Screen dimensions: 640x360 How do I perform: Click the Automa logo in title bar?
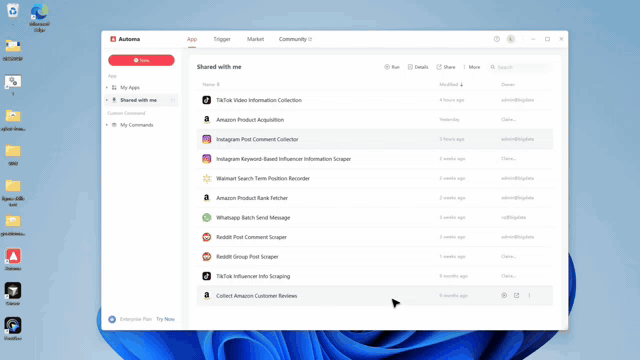point(113,39)
